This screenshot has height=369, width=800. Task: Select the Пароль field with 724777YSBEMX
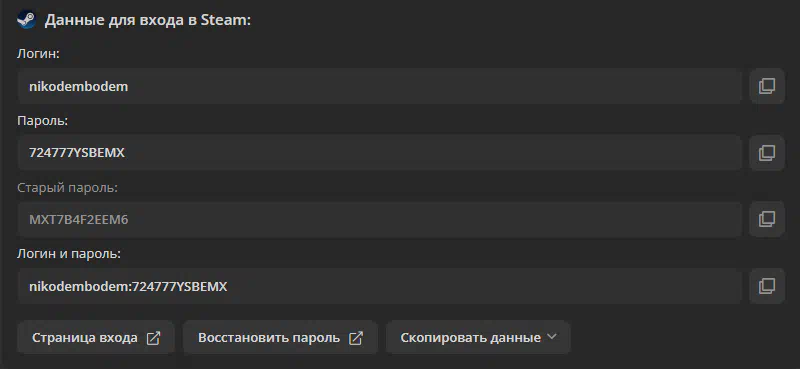(x=380, y=153)
